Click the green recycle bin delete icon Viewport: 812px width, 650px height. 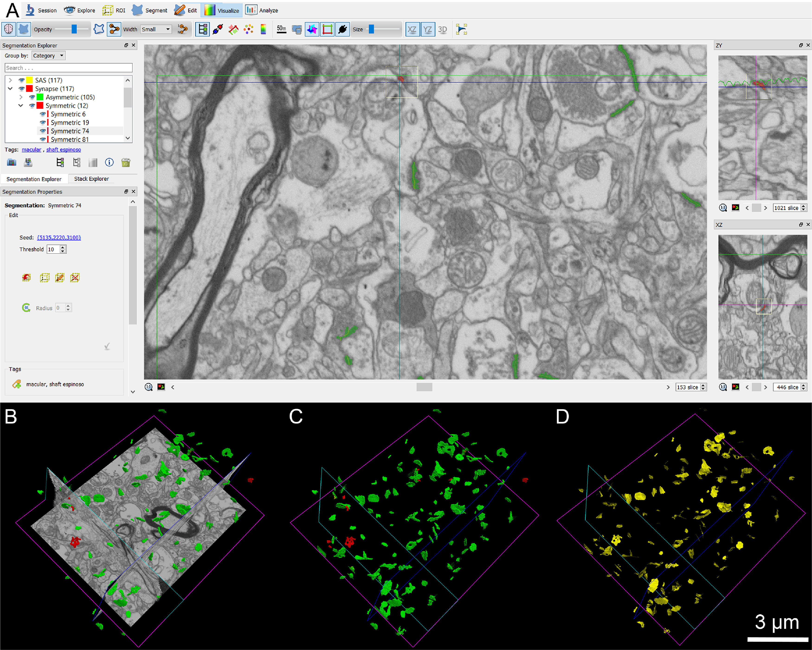(x=126, y=162)
